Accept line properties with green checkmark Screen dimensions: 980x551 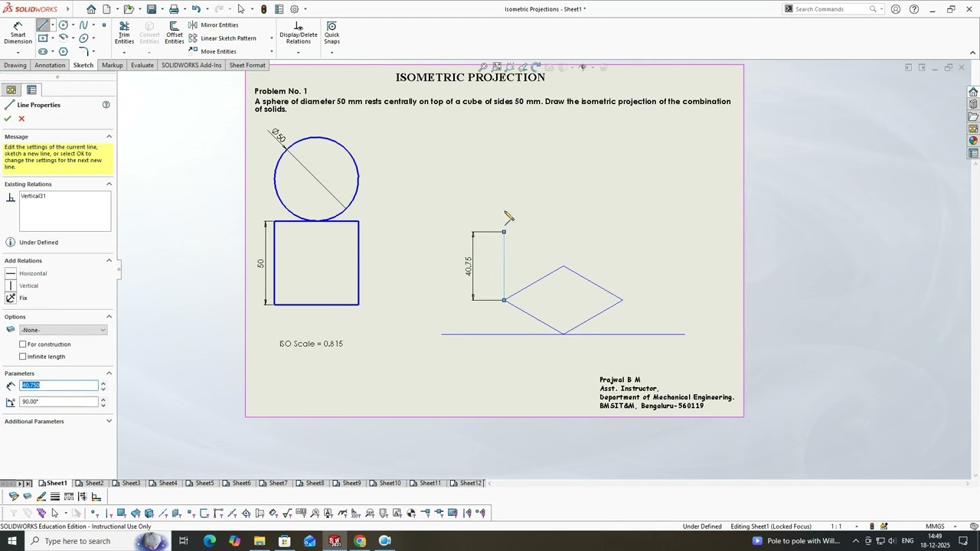8,119
